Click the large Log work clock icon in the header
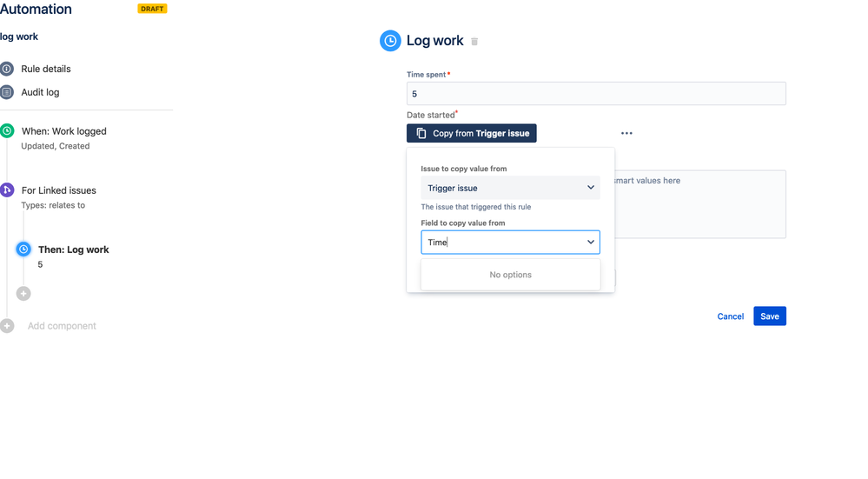This screenshot has height=479, width=868. click(x=390, y=41)
